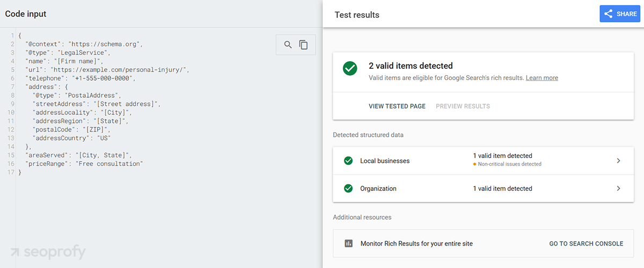
Task: Click the Monitor Rich Results chart icon
Action: point(348,243)
